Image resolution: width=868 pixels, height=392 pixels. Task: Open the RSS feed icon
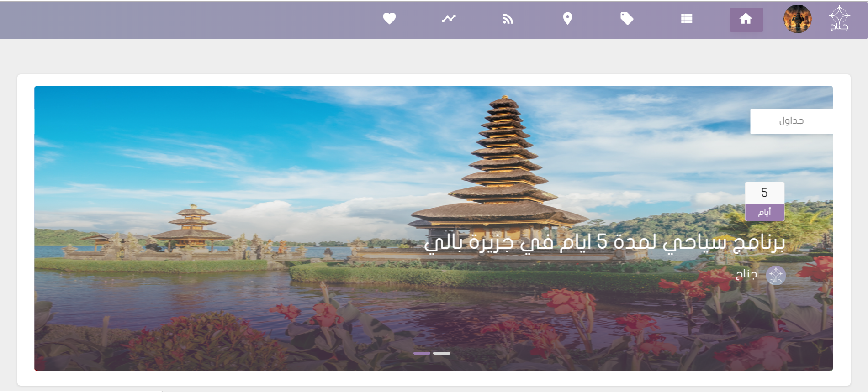click(508, 19)
